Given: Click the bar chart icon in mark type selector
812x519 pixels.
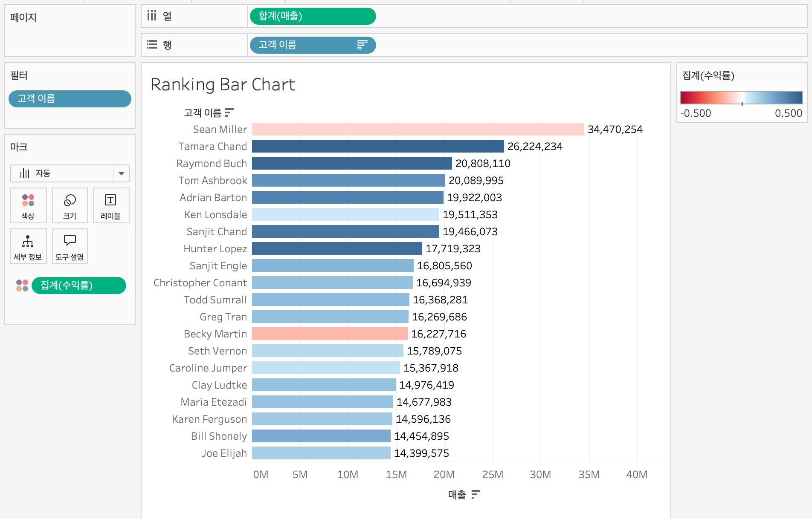Looking at the screenshot, I should point(25,173).
